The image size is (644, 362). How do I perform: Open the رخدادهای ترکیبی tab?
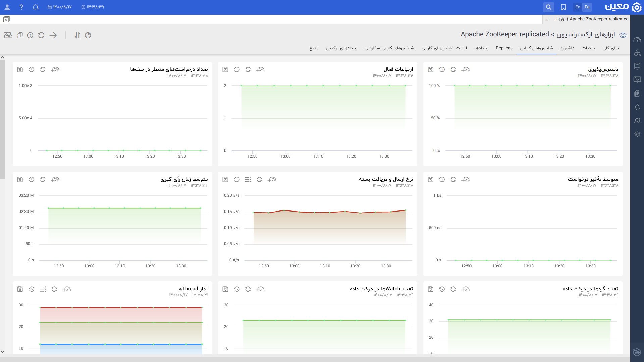[x=342, y=48]
